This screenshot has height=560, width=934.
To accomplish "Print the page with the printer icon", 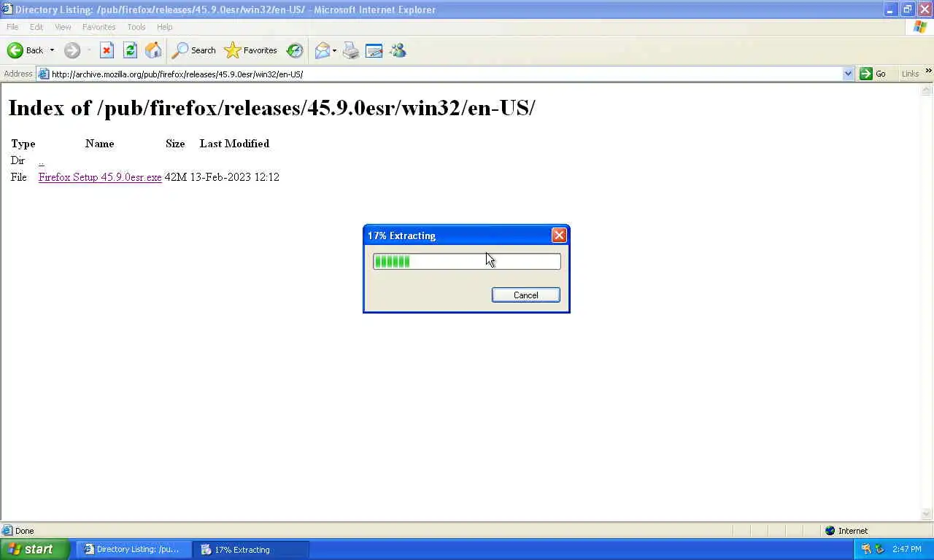I will click(x=351, y=50).
